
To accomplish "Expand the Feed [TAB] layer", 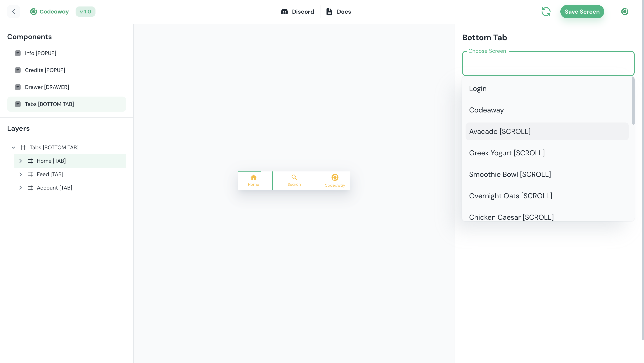I will pos(21,174).
